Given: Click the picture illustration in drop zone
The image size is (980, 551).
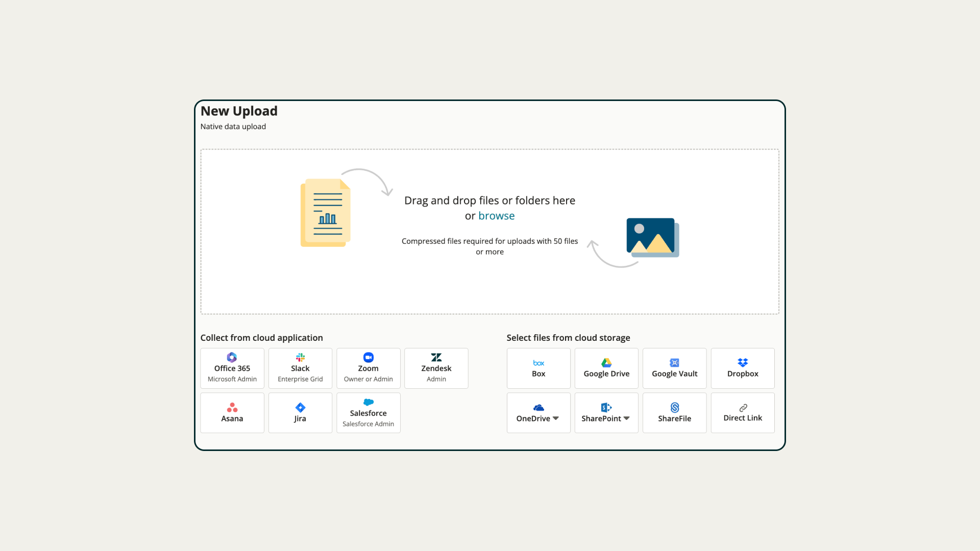Looking at the screenshot, I should click(x=652, y=237).
